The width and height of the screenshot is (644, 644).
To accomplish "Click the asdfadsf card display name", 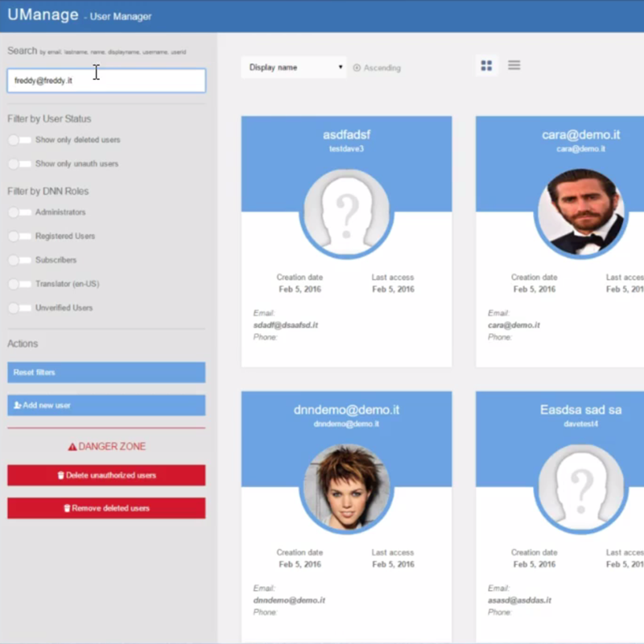I will coord(347,134).
